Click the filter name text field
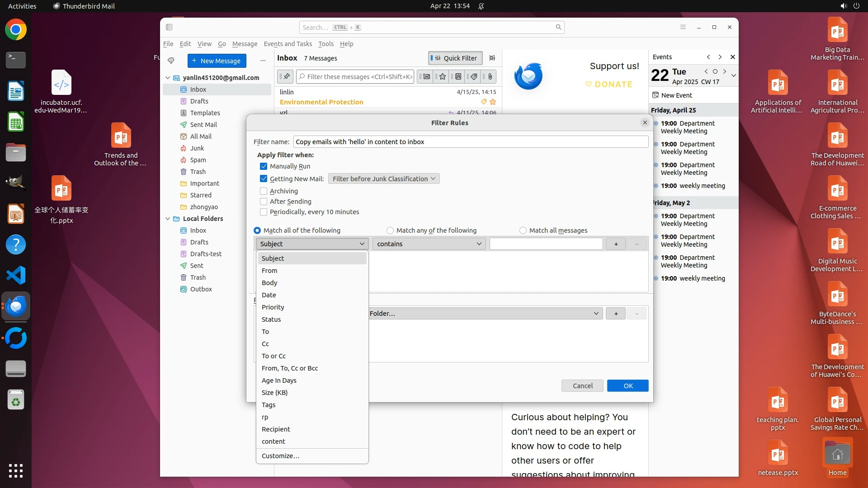 [x=470, y=142]
